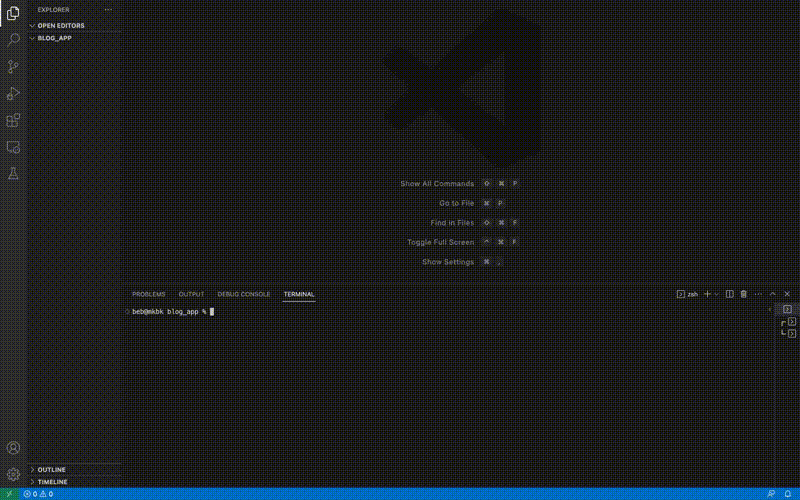This screenshot has width=800, height=500.
Task: Switch to the Problems tab
Action: (x=148, y=294)
